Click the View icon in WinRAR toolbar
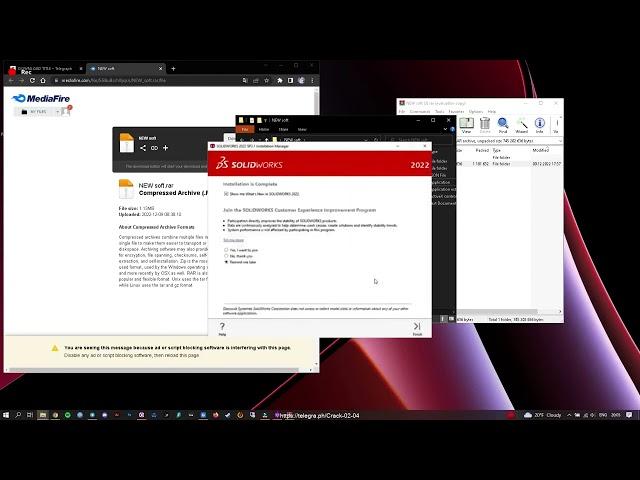The image size is (640, 480). pyautogui.click(x=466, y=125)
